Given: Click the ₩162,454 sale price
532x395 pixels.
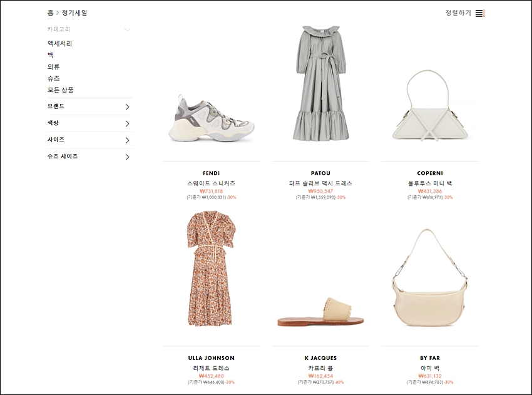Looking at the screenshot, I should point(320,376).
